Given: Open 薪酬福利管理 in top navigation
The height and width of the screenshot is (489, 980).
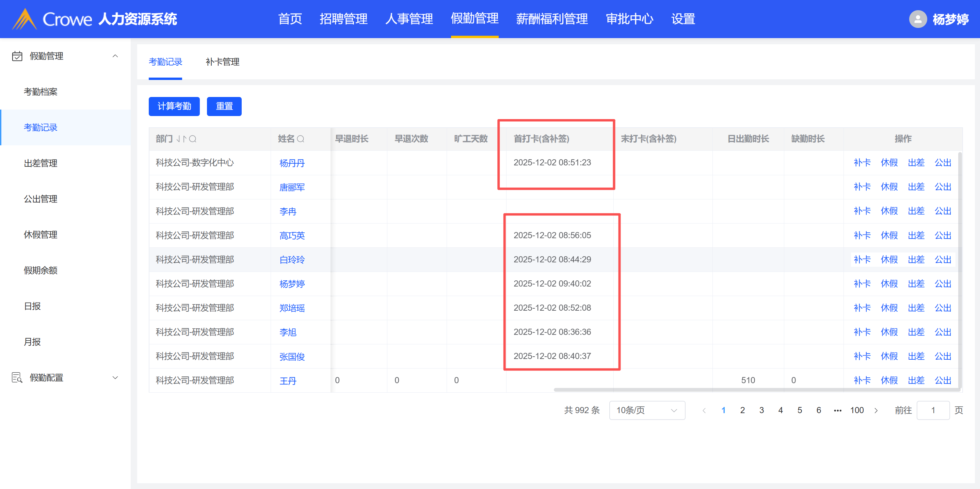Looking at the screenshot, I should [x=552, y=19].
